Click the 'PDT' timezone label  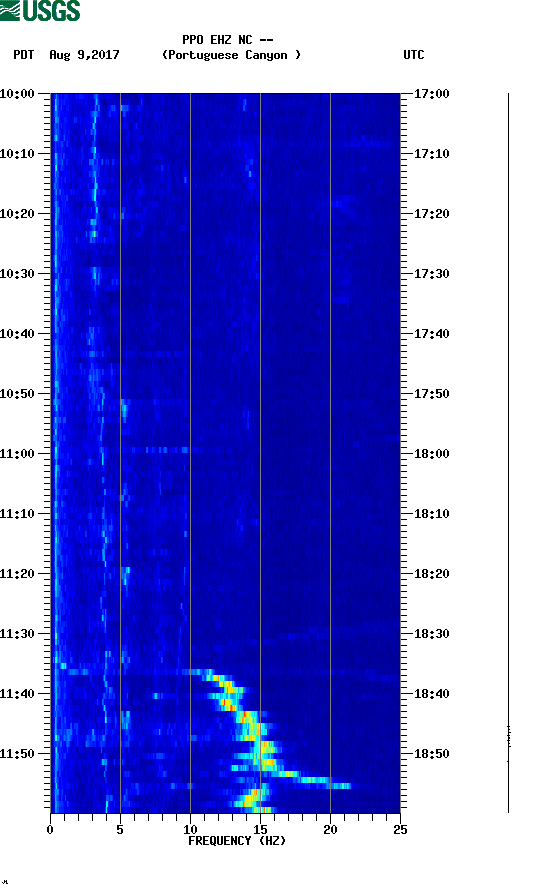pyautogui.click(x=23, y=55)
